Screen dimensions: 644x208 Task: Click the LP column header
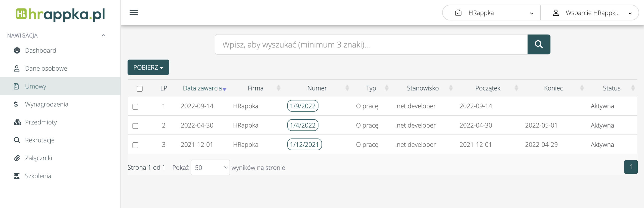[164, 88]
